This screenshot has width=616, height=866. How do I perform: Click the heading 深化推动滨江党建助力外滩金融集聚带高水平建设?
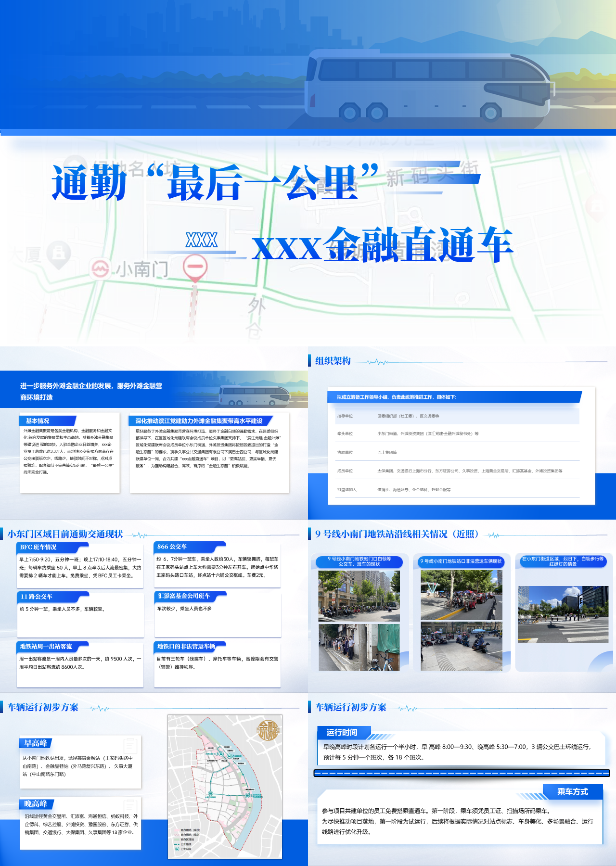coord(199,421)
